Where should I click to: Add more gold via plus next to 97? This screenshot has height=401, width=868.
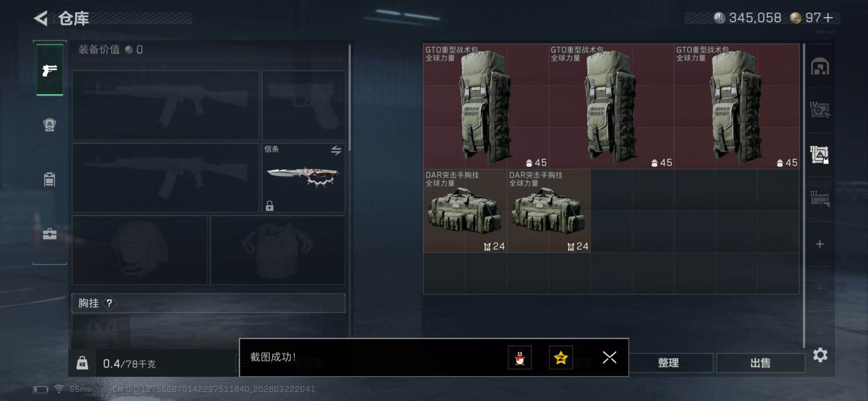[x=828, y=18]
